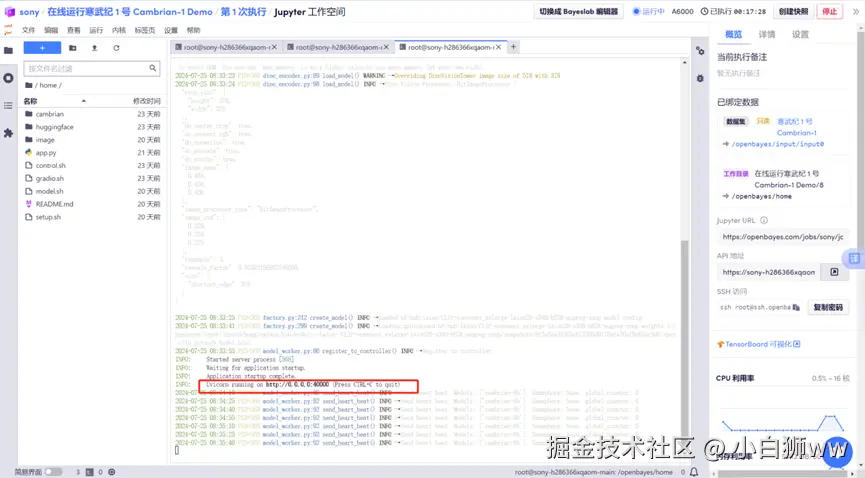The width and height of the screenshot is (865, 478).
Task: Open the 查看 menu
Action: pyautogui.click(x=73, y=30)
